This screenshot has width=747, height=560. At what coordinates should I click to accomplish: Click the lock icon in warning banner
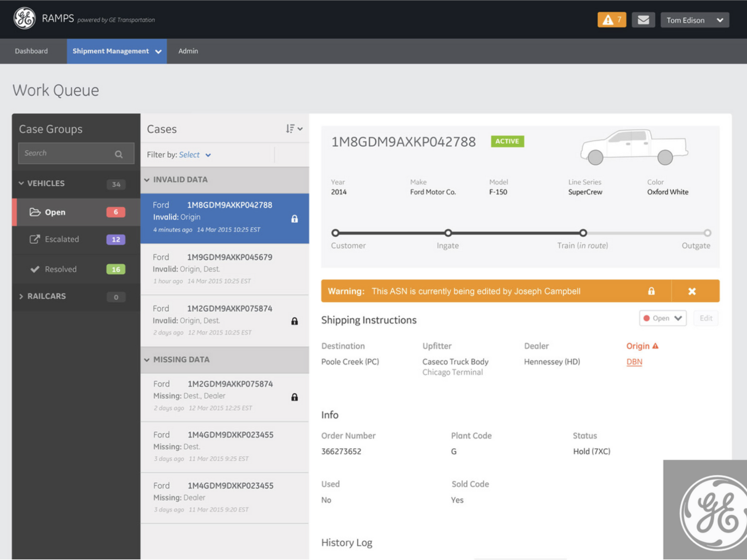(x=651, y=291)
